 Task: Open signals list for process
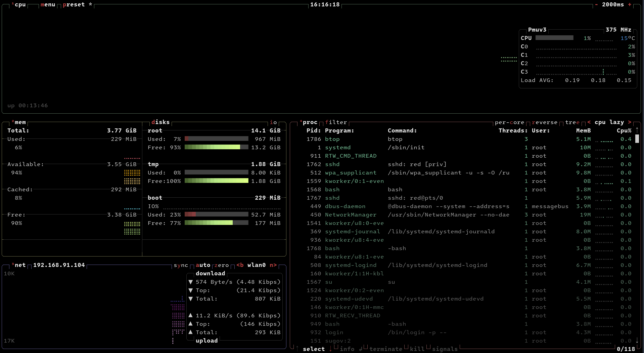pos(445,349)
